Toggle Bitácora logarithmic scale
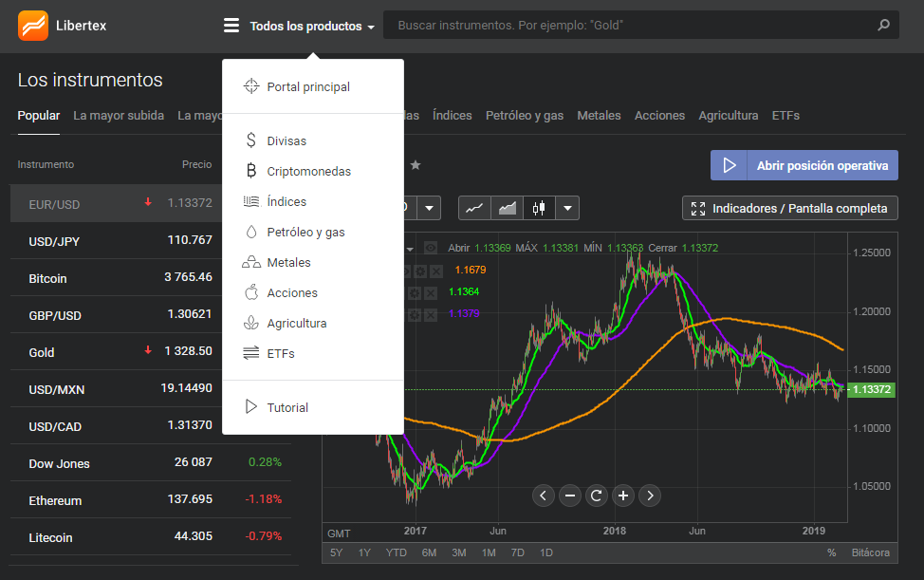Screen dimensions: 924x580 tap(870, 552)
